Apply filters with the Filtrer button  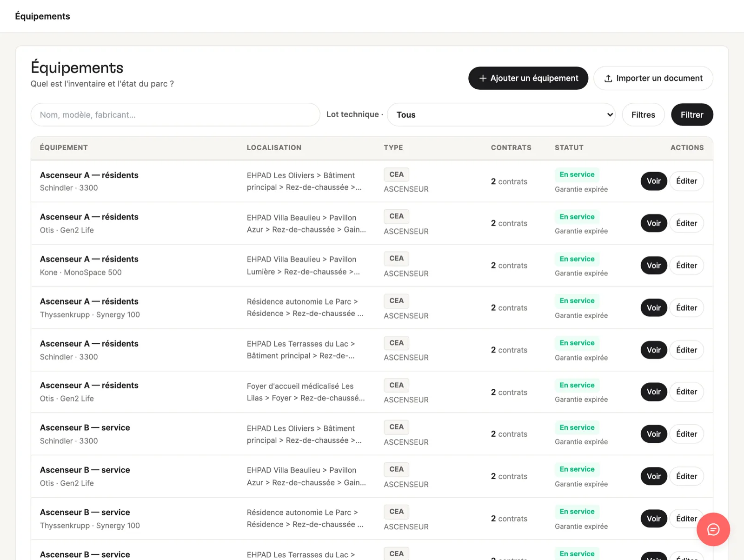click(692, 115)
